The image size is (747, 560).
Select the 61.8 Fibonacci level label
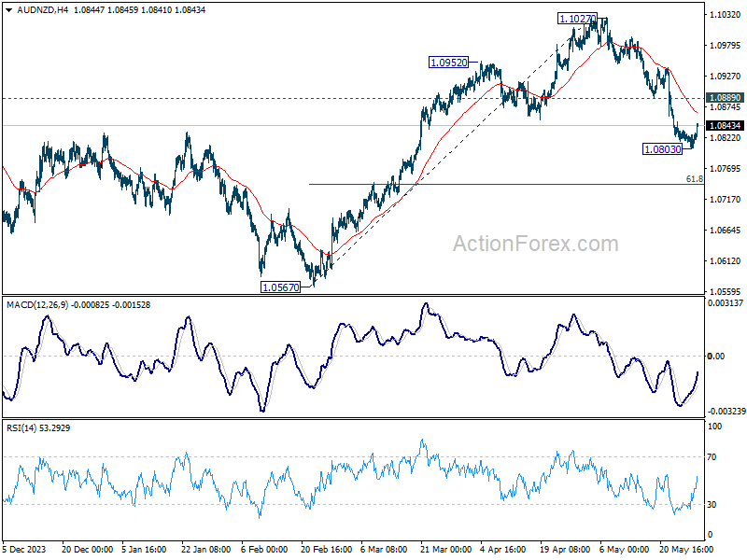pos(694,179)
